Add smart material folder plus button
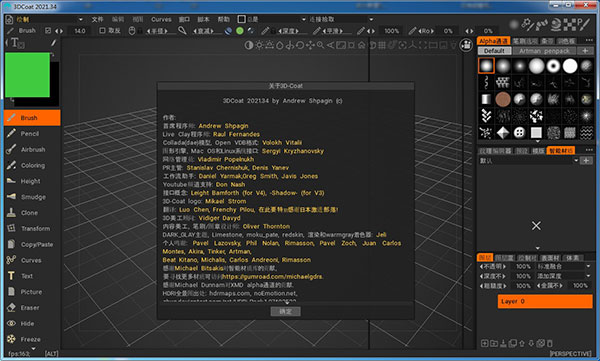The height and width of the screenshot is (361, 600). (x=586, y=161)
